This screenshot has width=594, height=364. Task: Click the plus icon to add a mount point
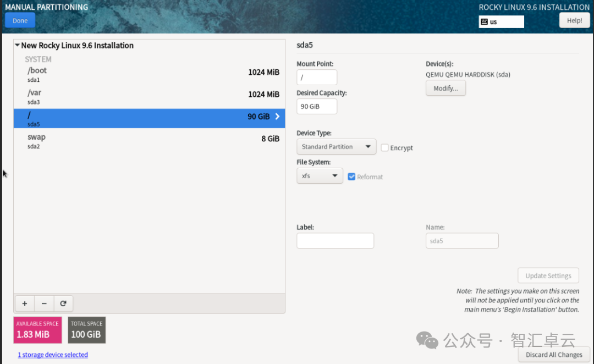[24, 304]
